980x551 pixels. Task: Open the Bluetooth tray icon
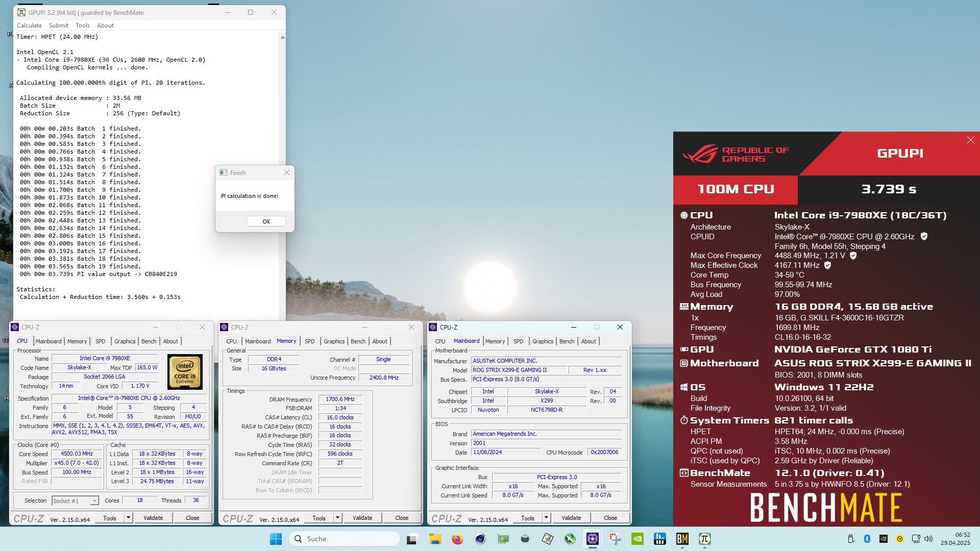coord(867,539)
